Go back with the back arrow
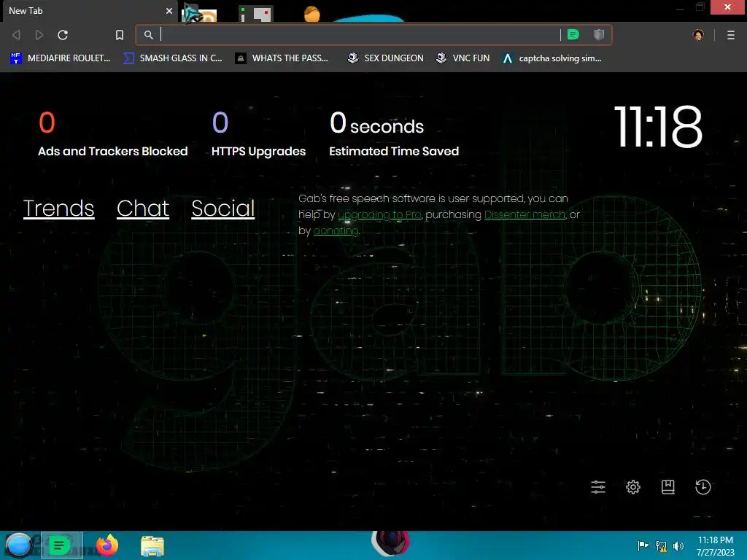This screenshot has width=747, height=560. coord(16,35)
